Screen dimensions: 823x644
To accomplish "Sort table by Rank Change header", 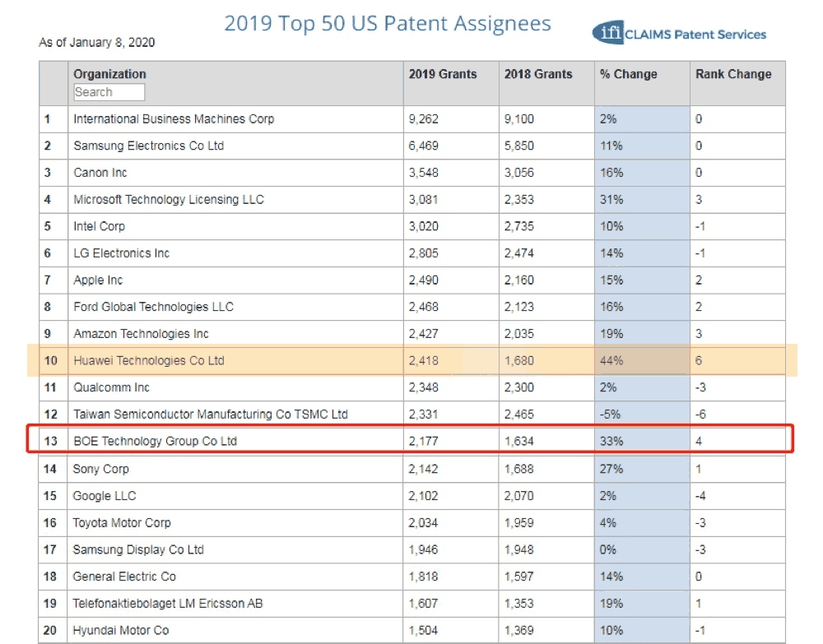I will (732, 74).
